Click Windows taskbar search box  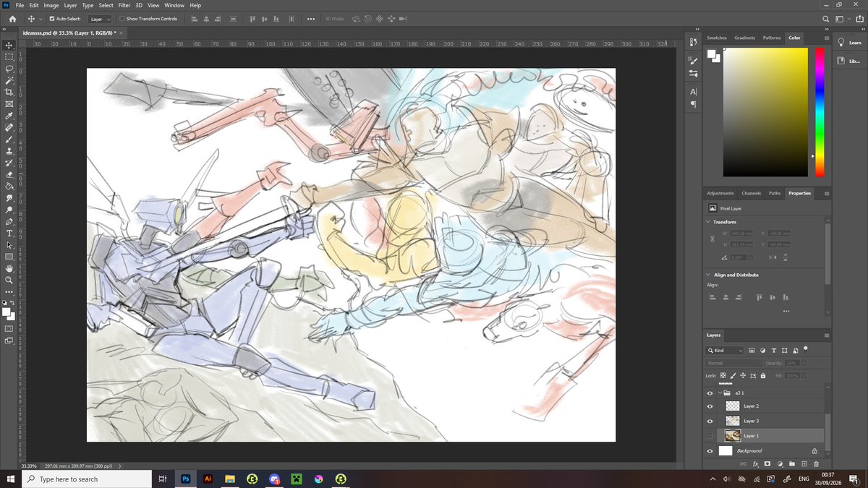click(x=87, y=479)
